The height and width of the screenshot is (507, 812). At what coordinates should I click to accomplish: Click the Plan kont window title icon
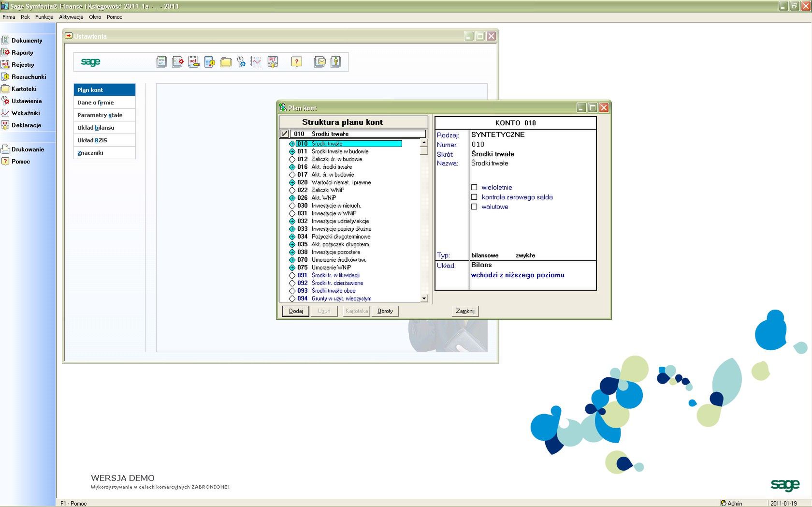click(x=283, y=107)
